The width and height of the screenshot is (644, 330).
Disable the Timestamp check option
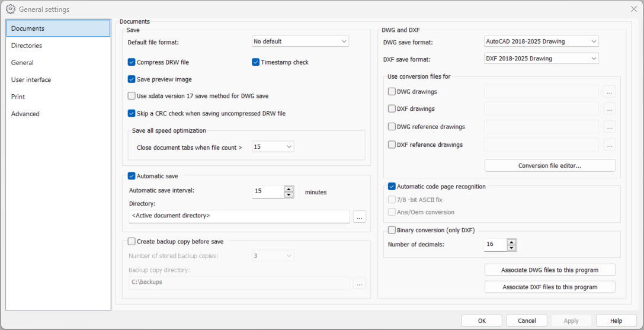tap(256, 62)
